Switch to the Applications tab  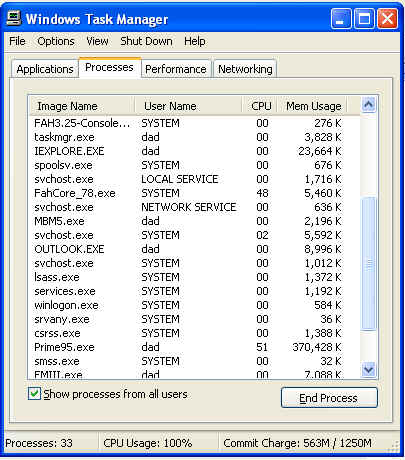[x=45, y=69]
